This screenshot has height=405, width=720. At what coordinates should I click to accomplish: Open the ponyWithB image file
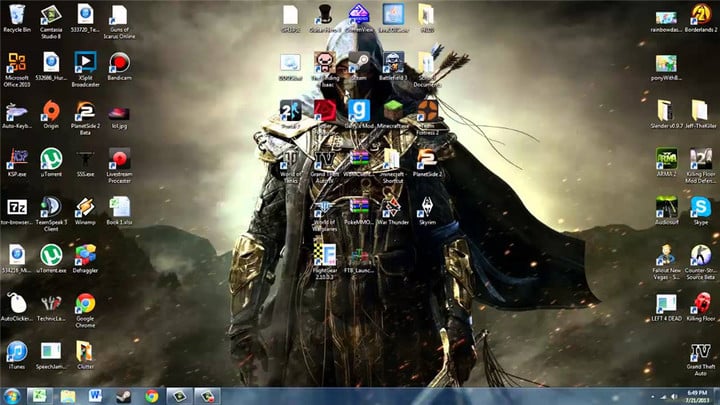tap(666, 68)
